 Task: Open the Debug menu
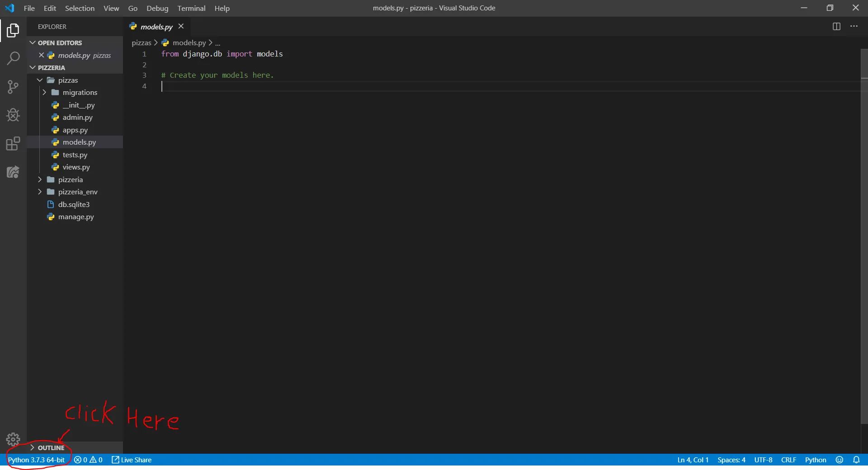click(x=157, y=8)
